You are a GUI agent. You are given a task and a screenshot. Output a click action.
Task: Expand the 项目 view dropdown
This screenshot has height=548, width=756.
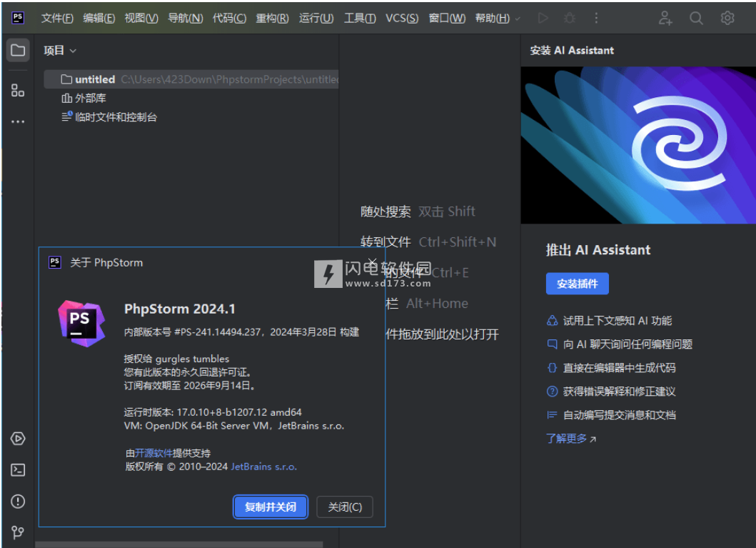pos(60,50)
